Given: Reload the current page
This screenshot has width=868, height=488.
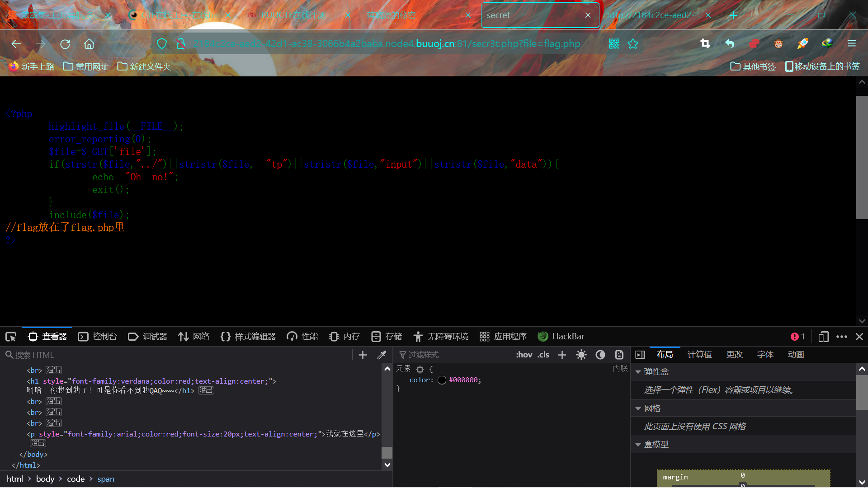Looking at the screenshot, I should 65,44.
